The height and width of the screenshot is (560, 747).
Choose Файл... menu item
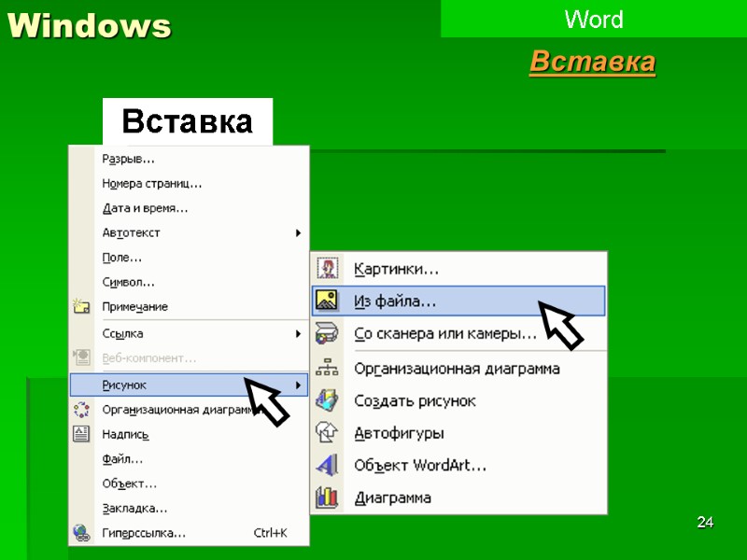tap(190, 459)
